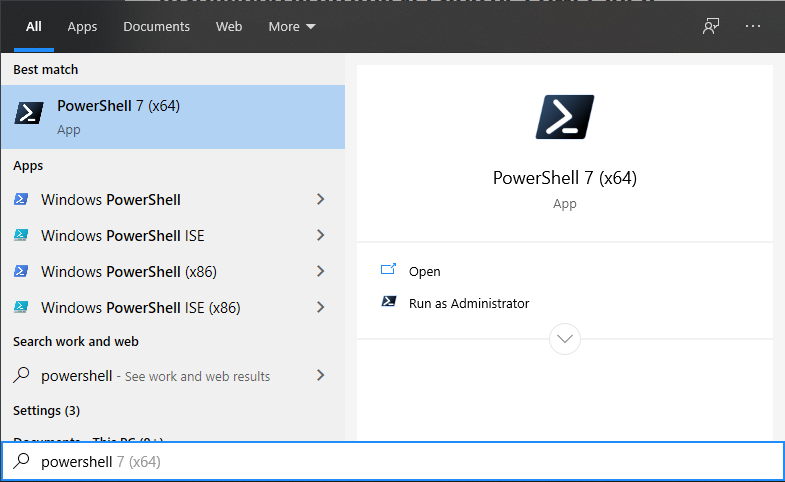Select the Windows PowerShell ISE result
785x482 pixels.
pos(123,236)
